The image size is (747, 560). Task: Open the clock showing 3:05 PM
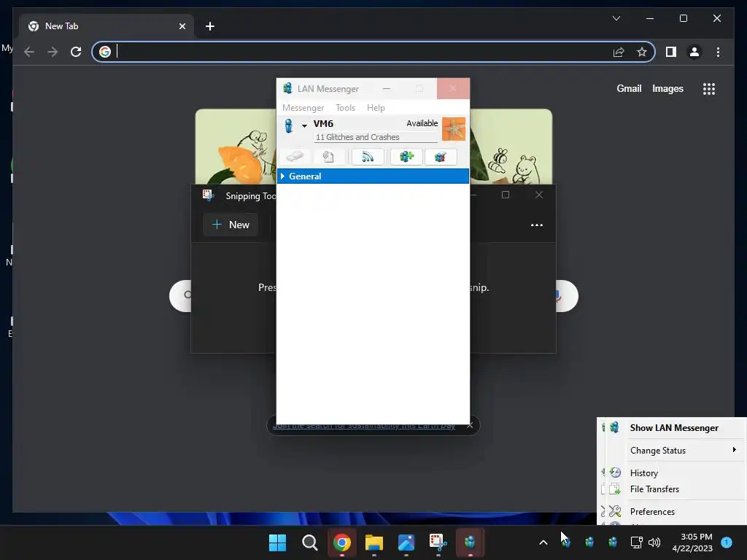[x=692, y=542]
